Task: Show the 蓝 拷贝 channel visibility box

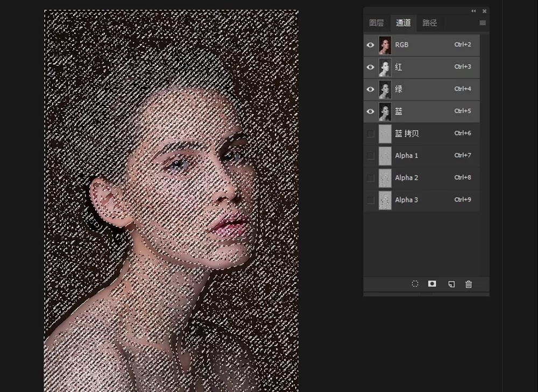Action: 370,133
